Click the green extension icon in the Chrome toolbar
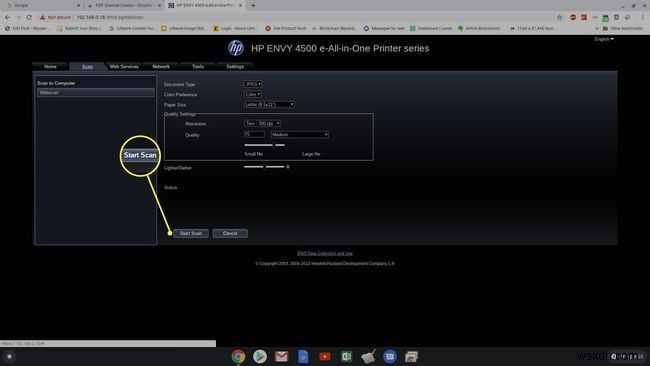This screenshot has height=366, width=650. [x=605, y=18]
